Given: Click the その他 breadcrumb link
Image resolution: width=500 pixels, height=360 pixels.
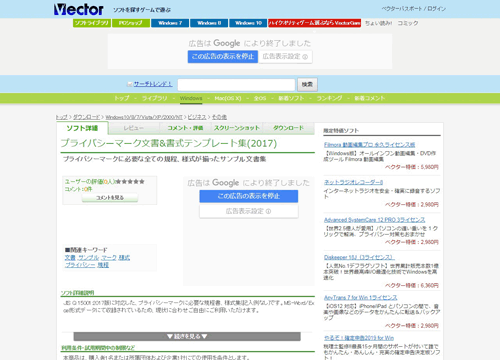Looking at the screenshot, I should [219, 117].
